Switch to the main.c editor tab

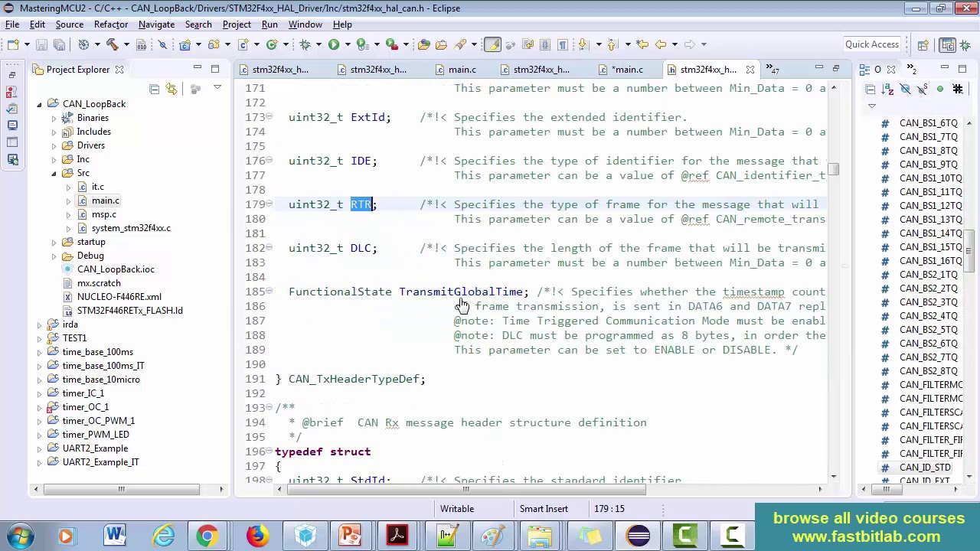(x=462, y=70)
